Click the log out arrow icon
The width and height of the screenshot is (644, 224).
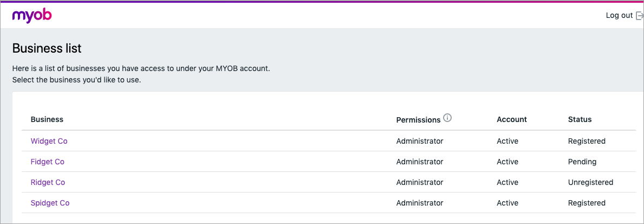(x=639, y=15)
